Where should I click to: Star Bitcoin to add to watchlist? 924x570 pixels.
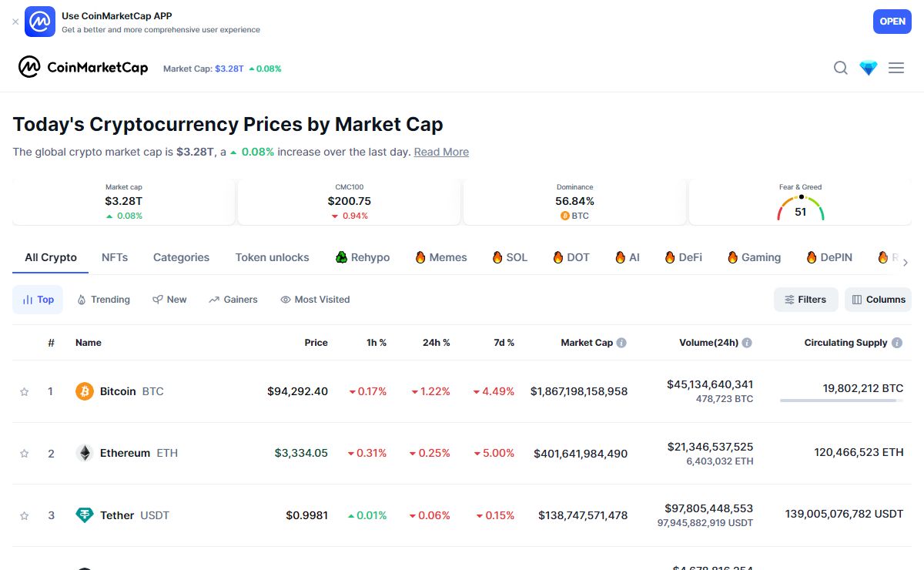(x=24, y=391)
